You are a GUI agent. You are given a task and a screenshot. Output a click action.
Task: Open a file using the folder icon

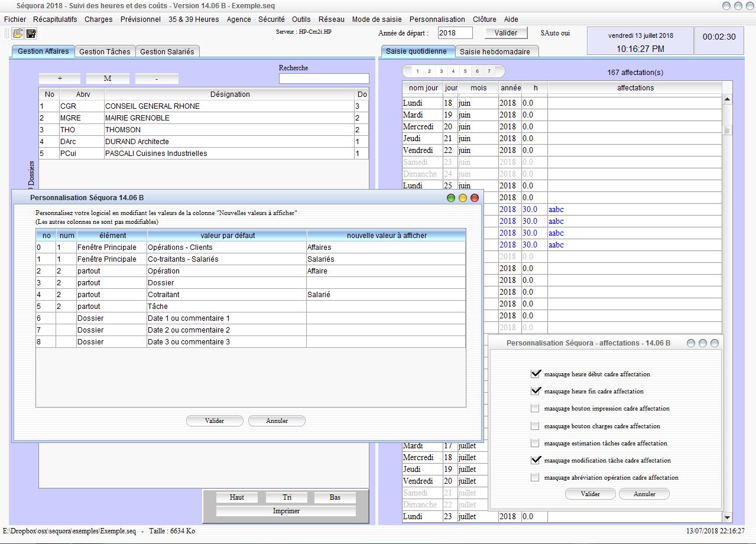pyautogui.click(x=17, y=34)
